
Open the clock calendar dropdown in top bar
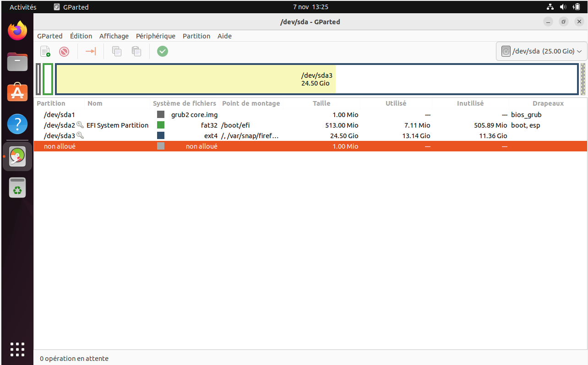(x=310, y=7)
